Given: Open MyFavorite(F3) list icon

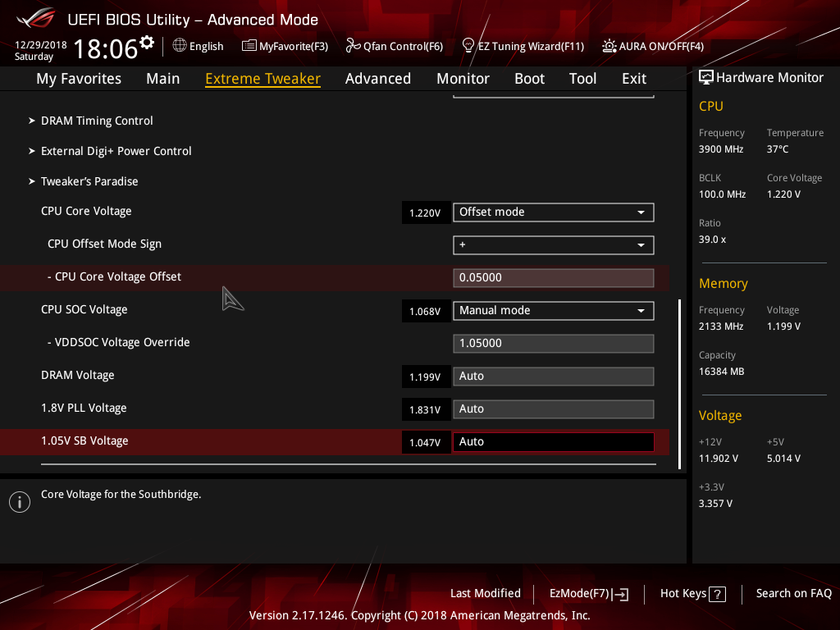Looking at the screenshot, I should 249,46.
